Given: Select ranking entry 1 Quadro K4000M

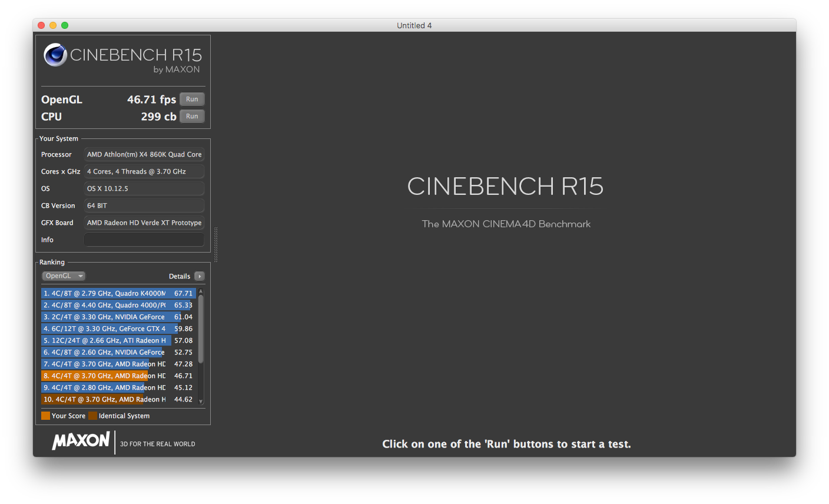Looking at the screenshot, I should coord(118,293).
